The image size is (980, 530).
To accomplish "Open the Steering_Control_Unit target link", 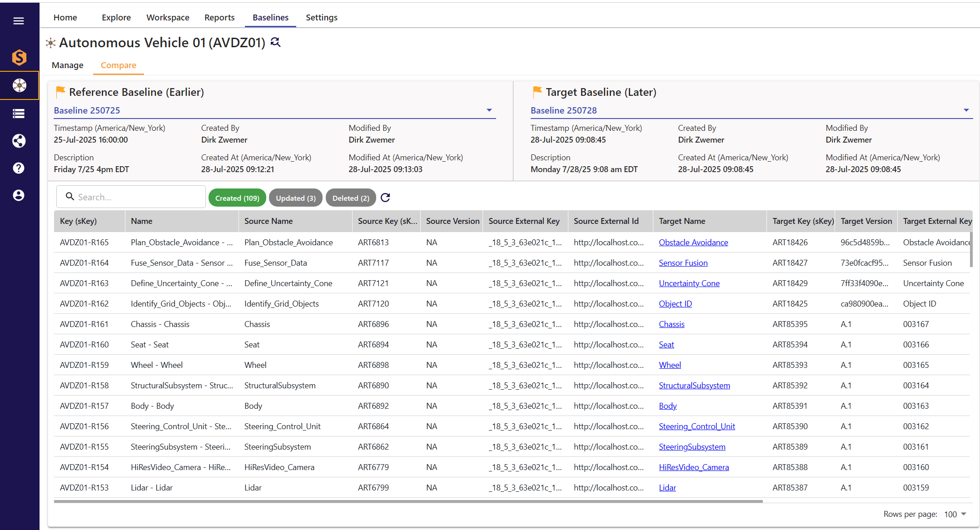I will coord(697,426).
